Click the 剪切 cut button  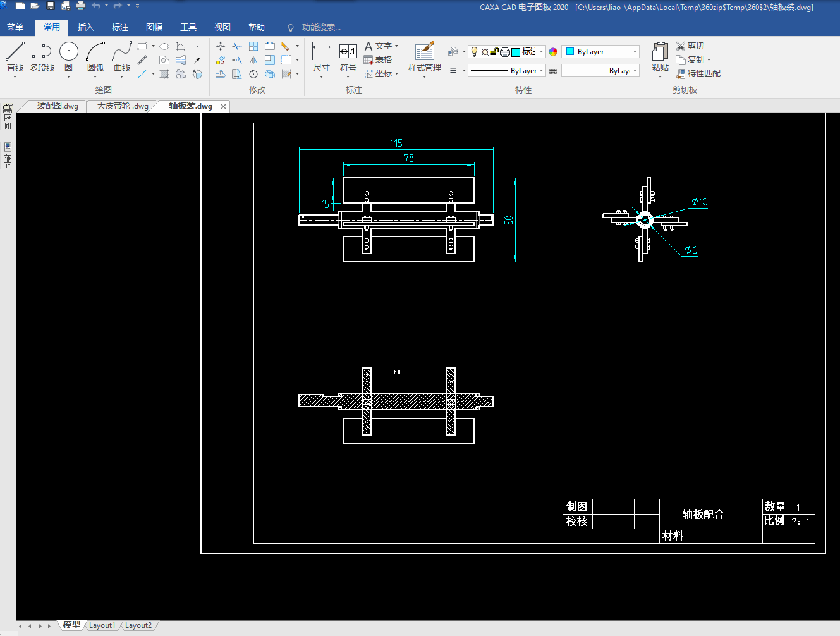[690, 46]
